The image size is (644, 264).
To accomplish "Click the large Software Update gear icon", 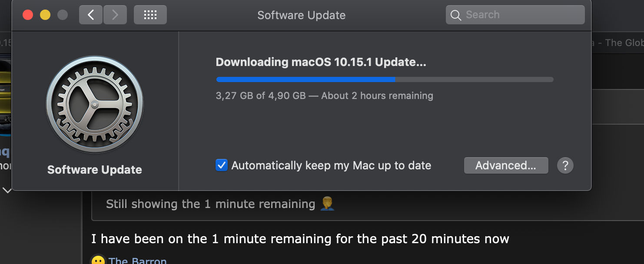I will click(x=95, y=104).
